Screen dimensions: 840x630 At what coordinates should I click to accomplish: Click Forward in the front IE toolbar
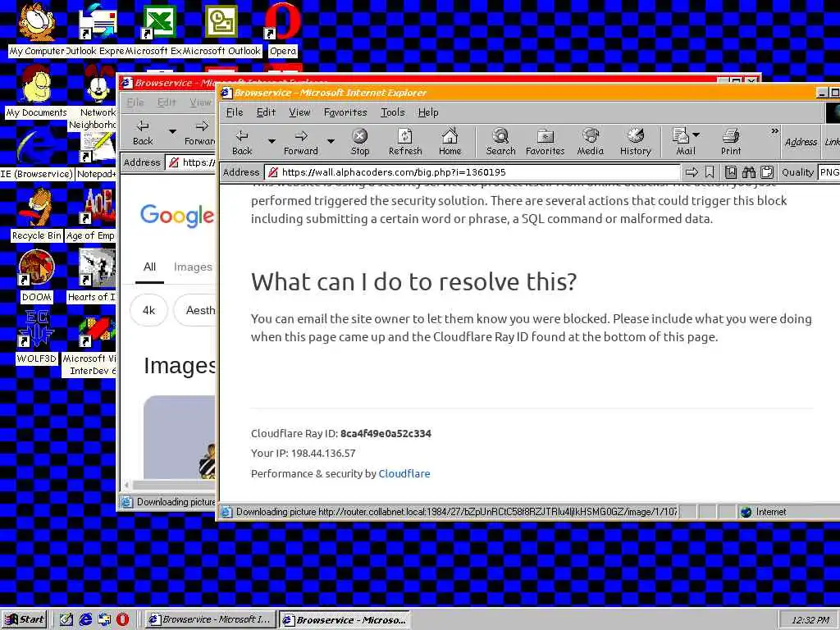tap(301, 142)
